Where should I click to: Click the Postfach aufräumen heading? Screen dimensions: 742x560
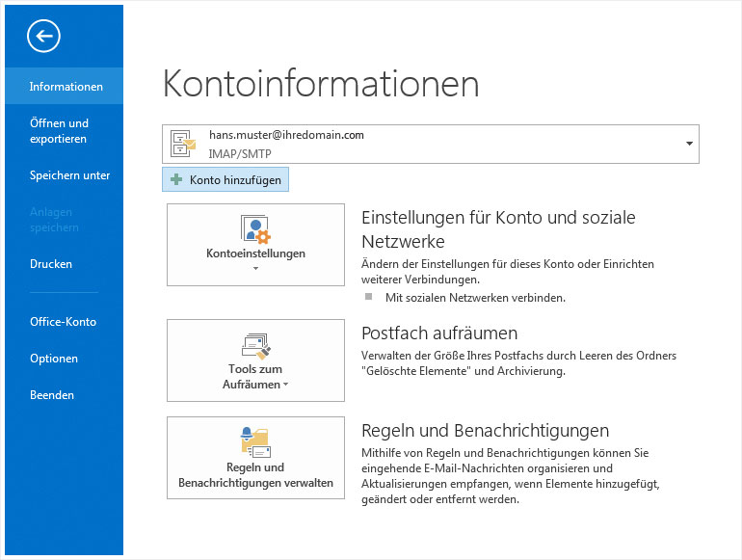point(439,333)
